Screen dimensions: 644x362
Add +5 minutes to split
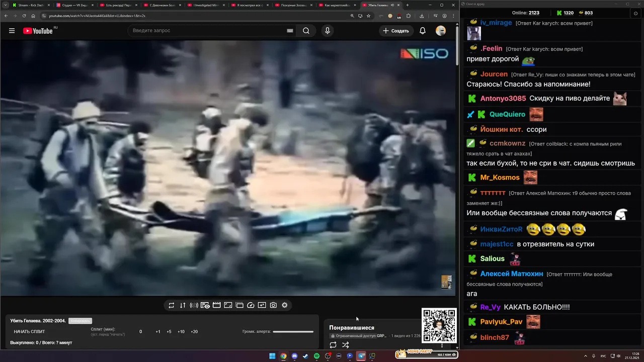pyautogui.click(x=169, y=332)
